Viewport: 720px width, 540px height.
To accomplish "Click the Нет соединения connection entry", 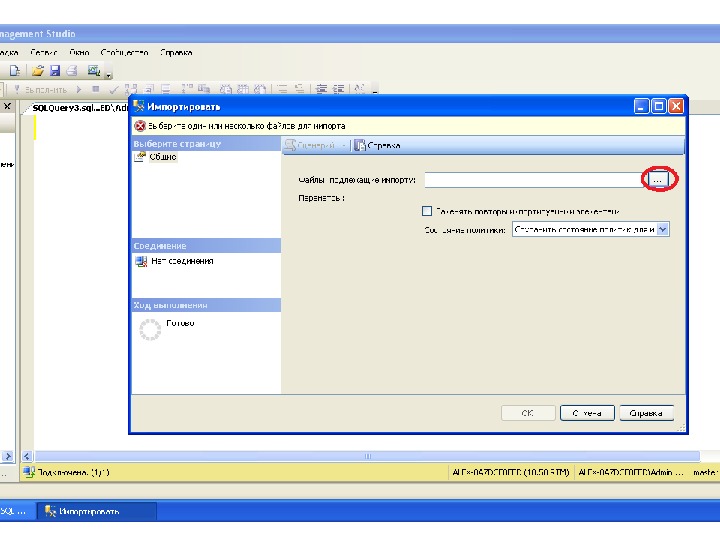I will [182, 261].
